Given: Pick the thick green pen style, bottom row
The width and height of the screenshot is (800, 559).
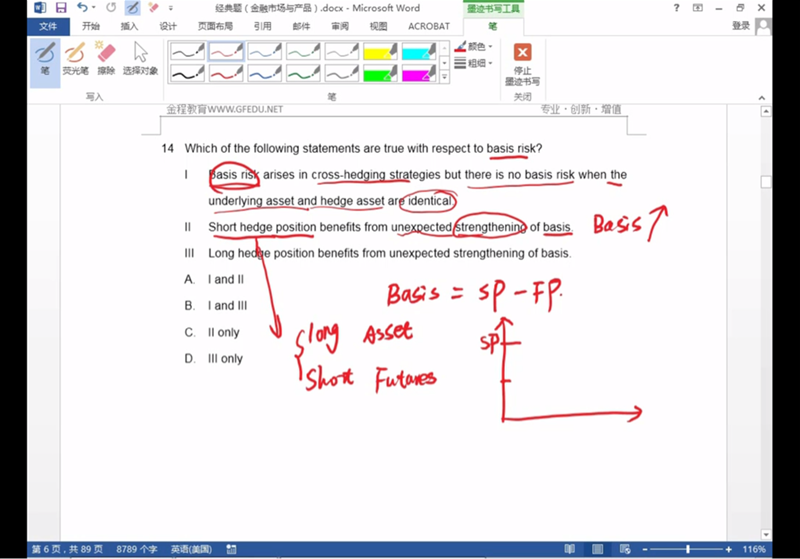Looking at the screenshot, I should click(303, 73).
